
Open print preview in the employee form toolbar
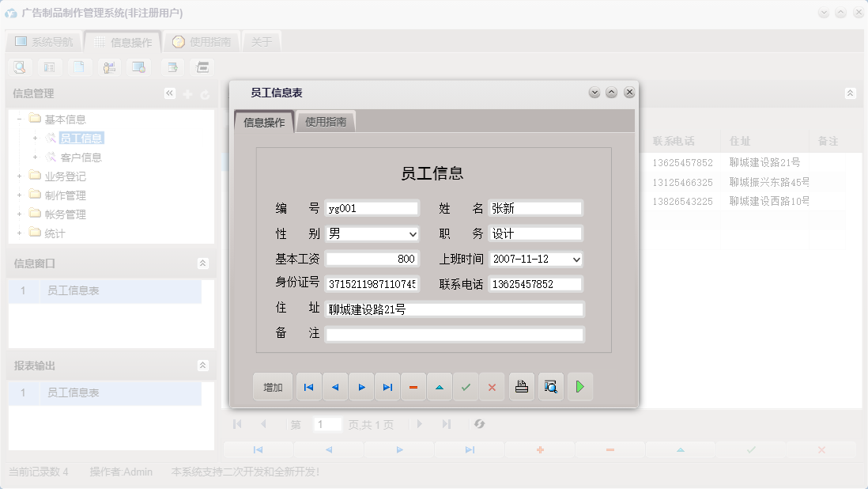550,386
